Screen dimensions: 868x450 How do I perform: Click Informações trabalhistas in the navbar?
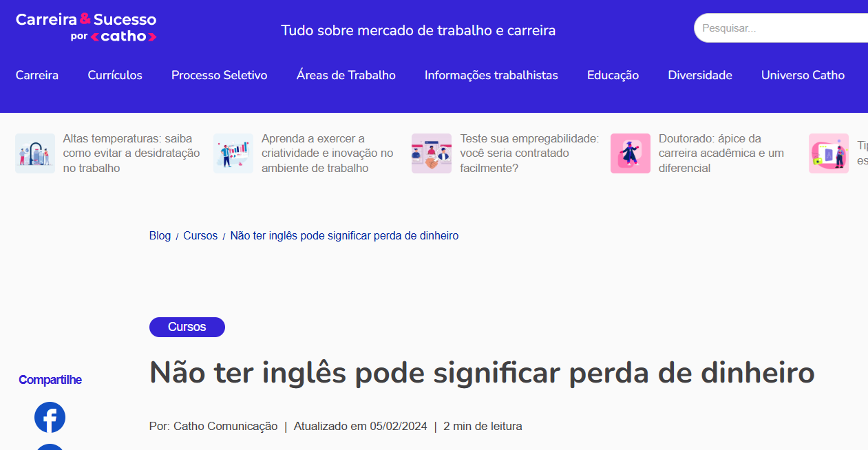coord(491,75)
